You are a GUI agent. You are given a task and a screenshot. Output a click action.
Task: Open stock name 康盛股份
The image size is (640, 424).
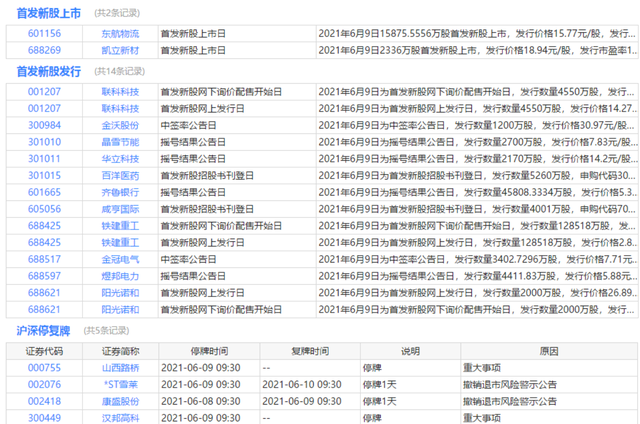[120, 402]
